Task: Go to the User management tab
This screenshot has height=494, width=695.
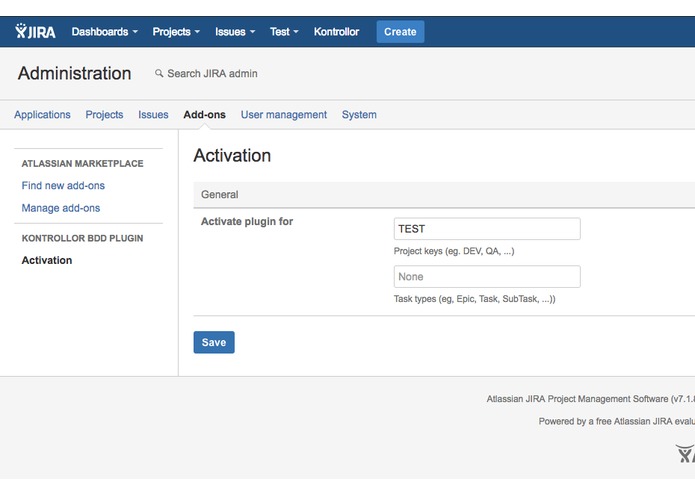Action: [x=284, y=115]
